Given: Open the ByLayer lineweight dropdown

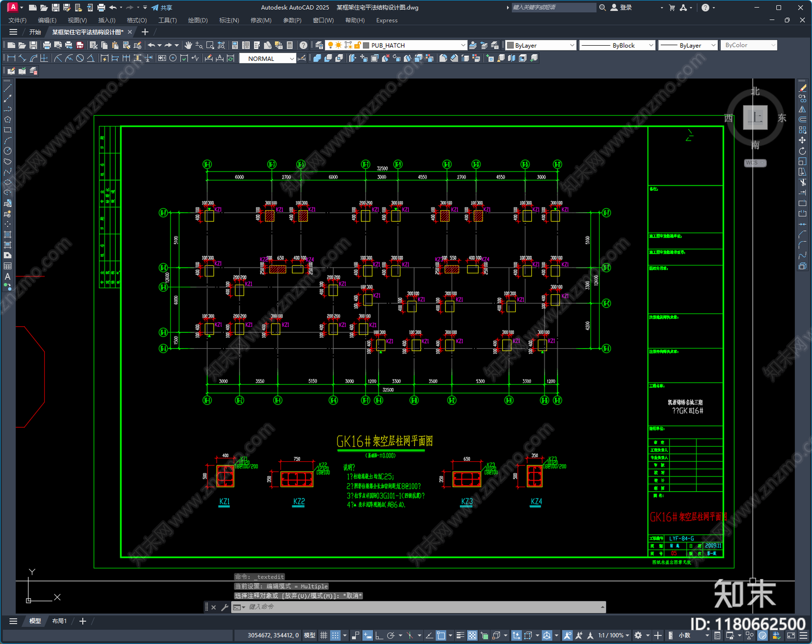Looking at the screenshot, I should (713, 45).
